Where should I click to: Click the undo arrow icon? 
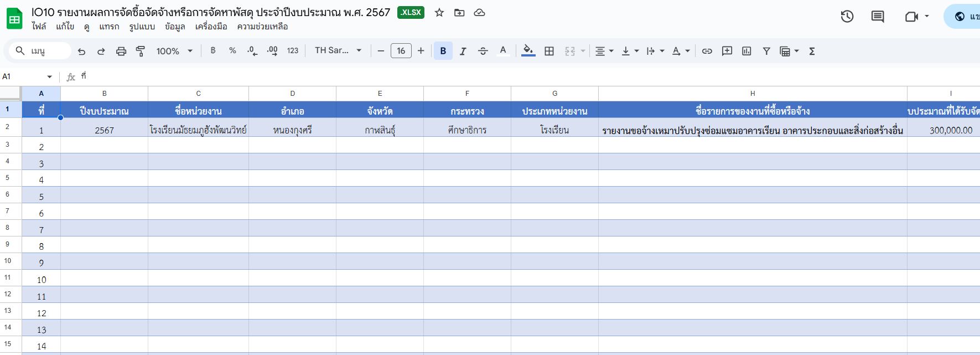(x=82, y=51)
